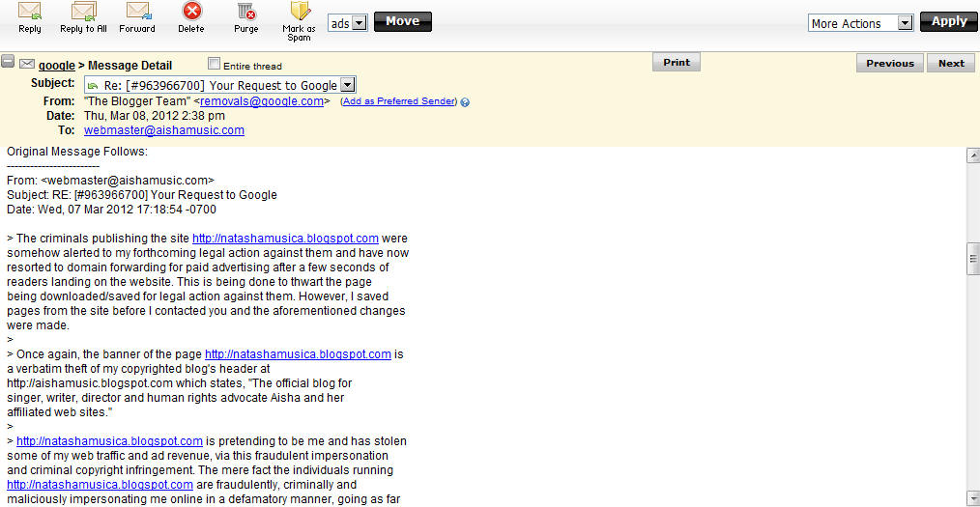
Task: Click scrollbar down arrow of message body
Action: click(x=973, y=497)
